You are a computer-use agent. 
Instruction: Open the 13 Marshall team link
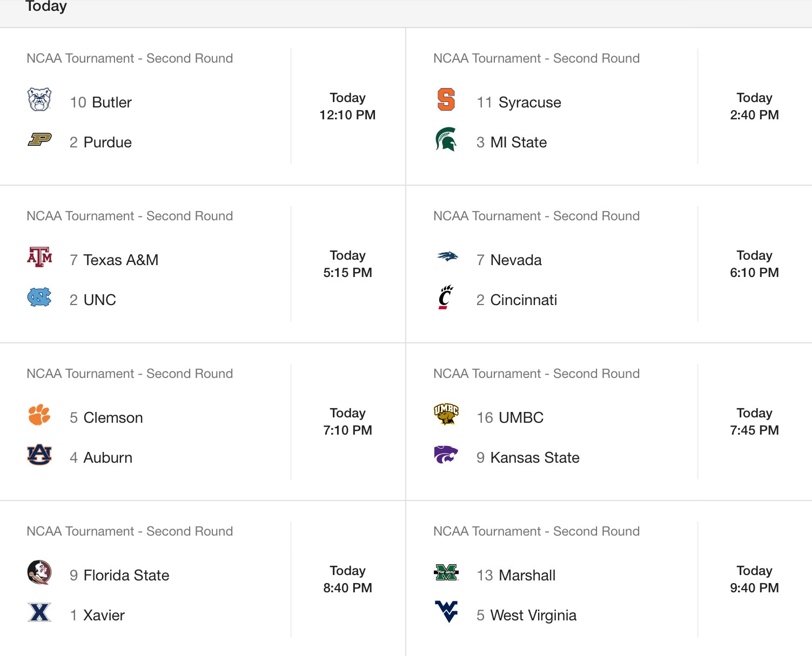pos(516,575)
